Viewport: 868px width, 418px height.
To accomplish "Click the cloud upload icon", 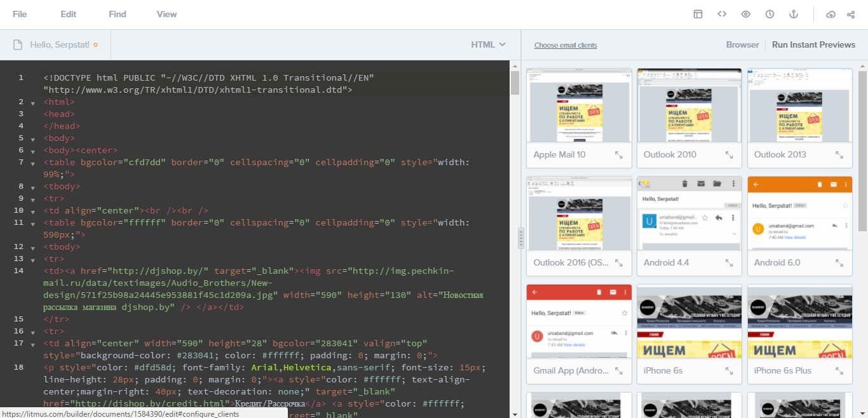I will (831, 14).
